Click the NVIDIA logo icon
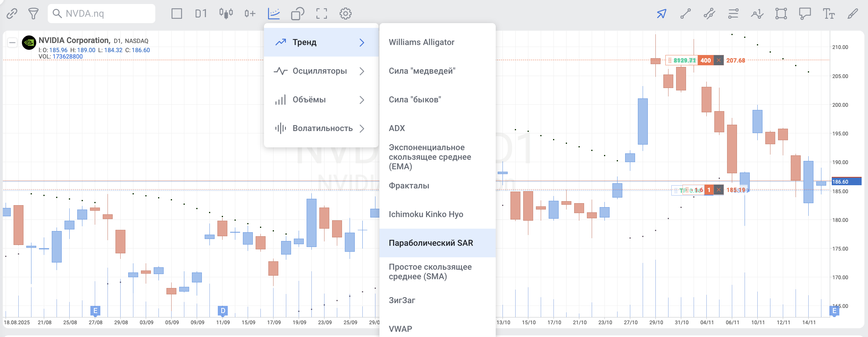Screen dimensions: 868x337 tap(29, 43)
